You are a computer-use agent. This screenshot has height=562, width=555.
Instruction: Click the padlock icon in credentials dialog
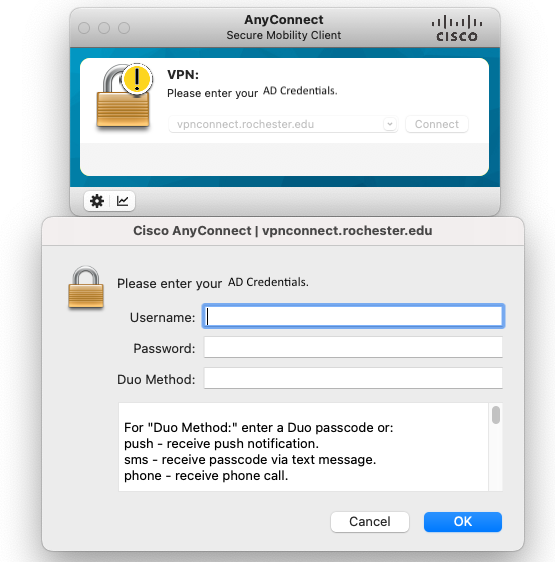click(x=86, y=287)
